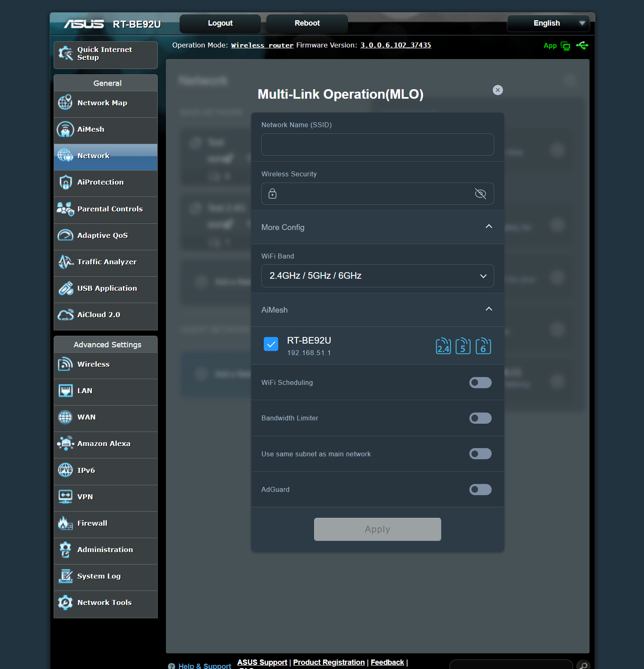
Task: Click the LAN settings icon
Action: click(x=65, y=391)
